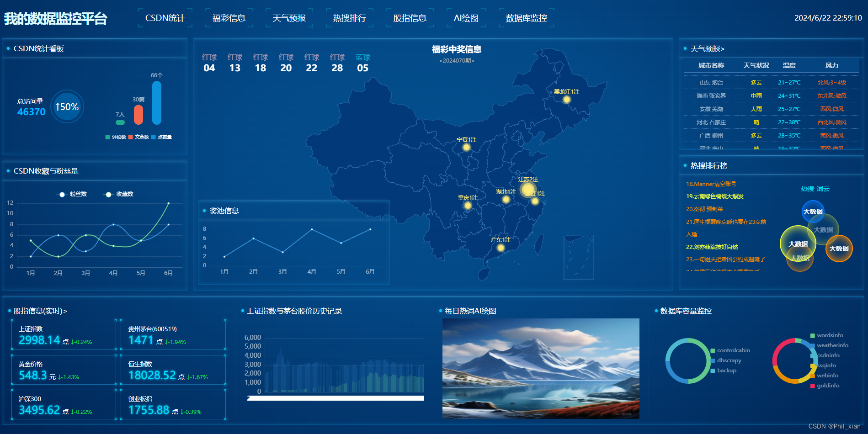Open the 福彩信息 navigation tab
868x434 pixels.
(229, 18)
